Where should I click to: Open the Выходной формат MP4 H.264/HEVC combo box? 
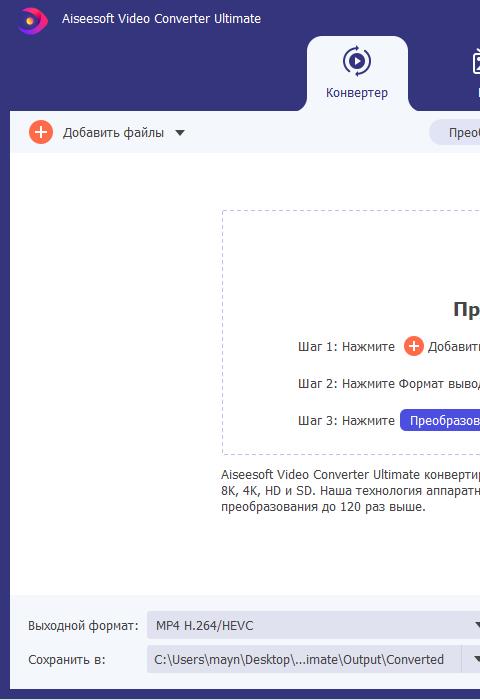(x=313, y=625)
